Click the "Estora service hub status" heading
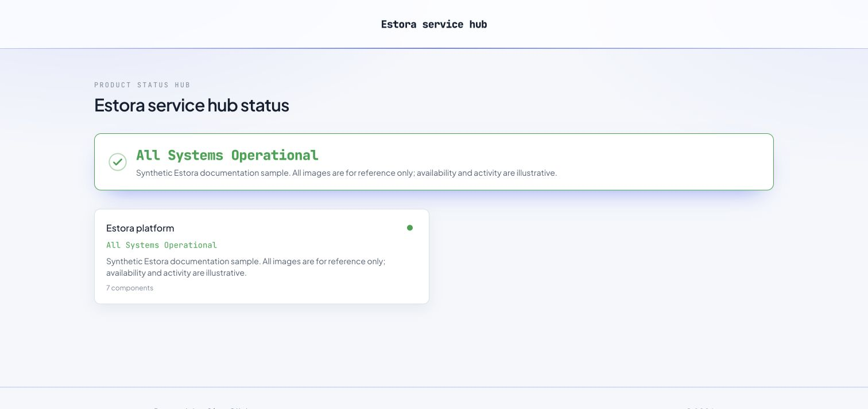The height and width of the screenshot is (409, 868). (192, 105)
